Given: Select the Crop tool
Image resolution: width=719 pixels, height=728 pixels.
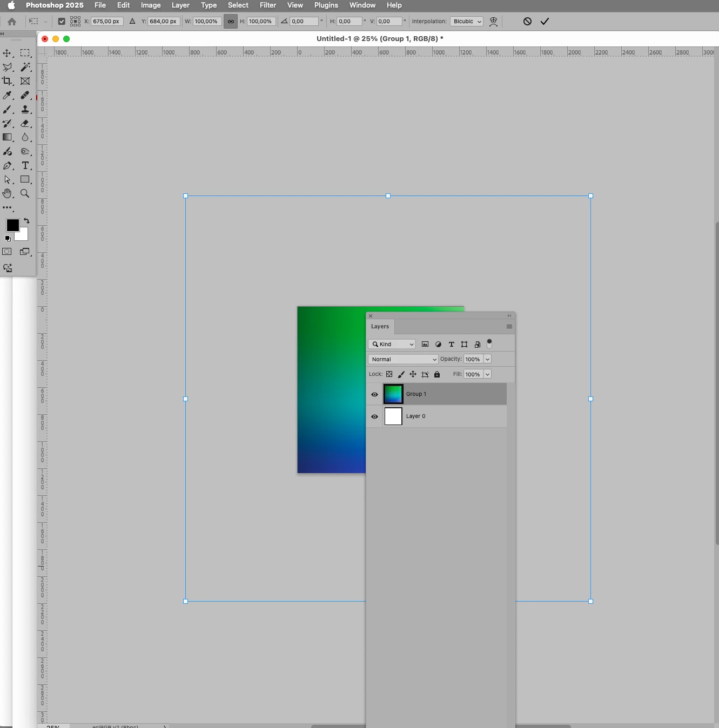Looking at the screenshot, I should [7, 81].
